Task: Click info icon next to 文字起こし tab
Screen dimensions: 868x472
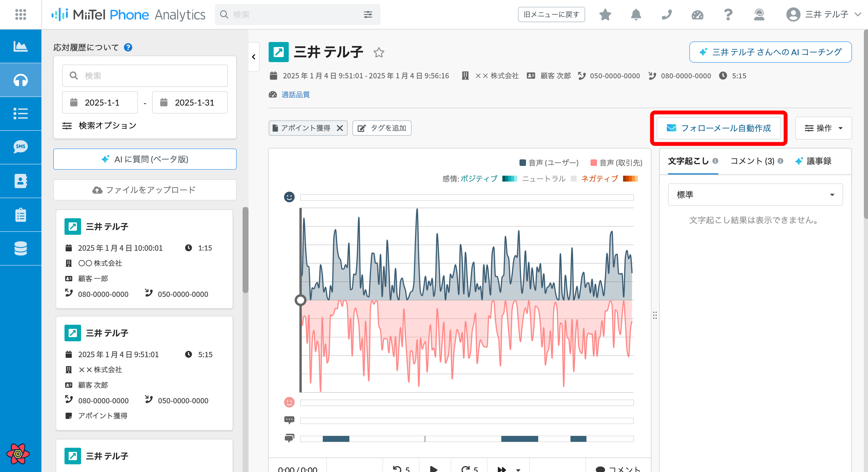Action: tap(715, 161)
